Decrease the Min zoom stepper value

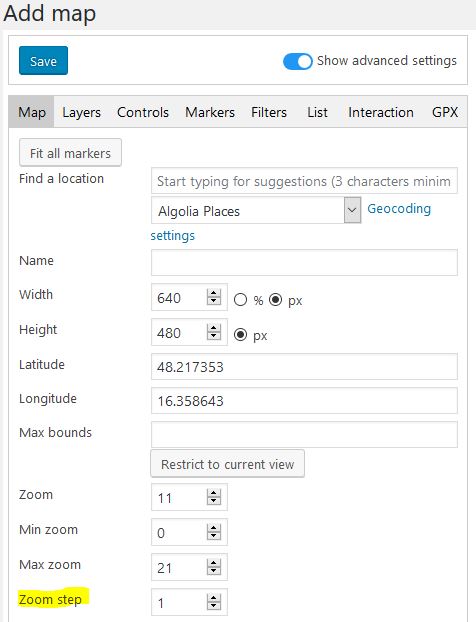coord(214,536)
